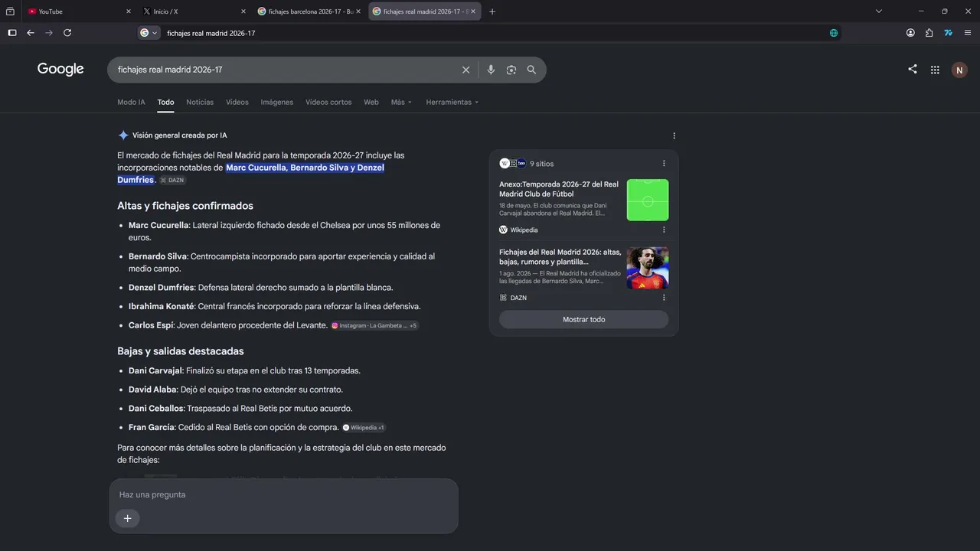Click the 9 sitios sources label
The image size is (980, 551).
coord(541,164)
